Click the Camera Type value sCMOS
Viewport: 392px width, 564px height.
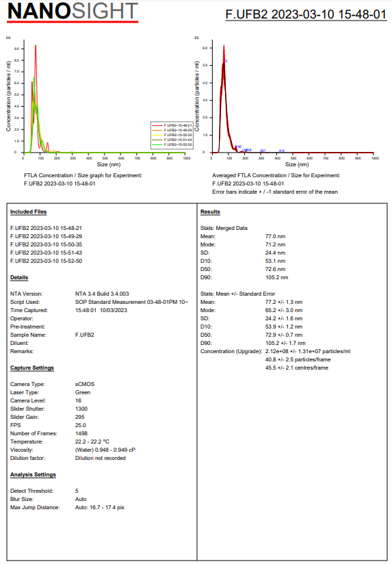[x=85, y=384]
